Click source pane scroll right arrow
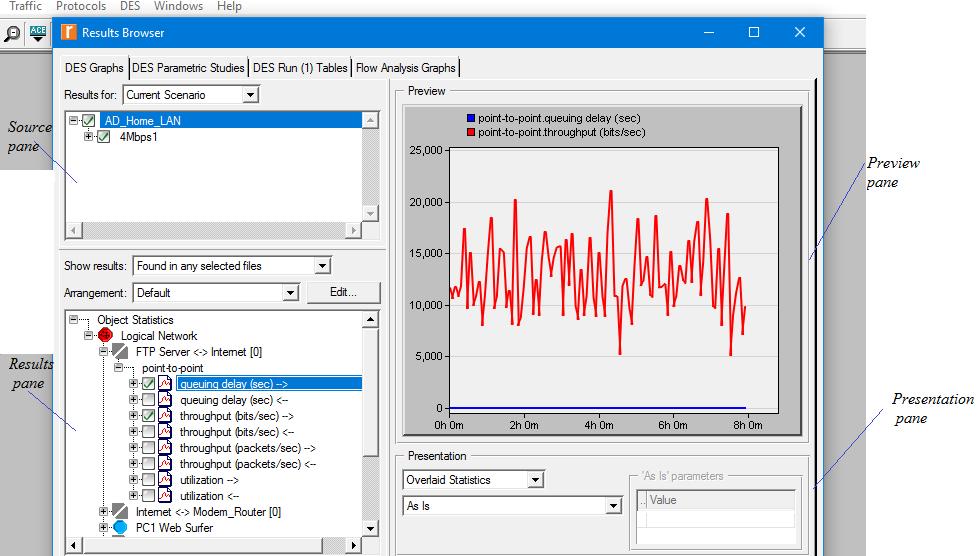 (x=354, y=230)
